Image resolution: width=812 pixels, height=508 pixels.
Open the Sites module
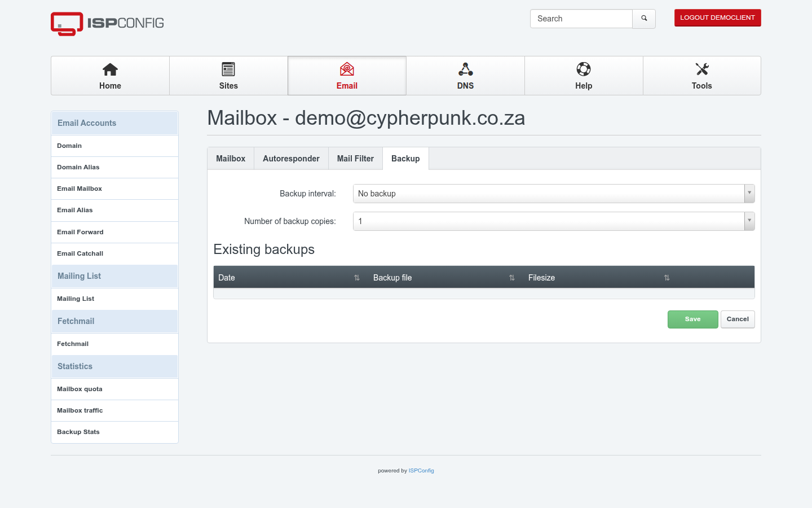(x=228, y=76)
